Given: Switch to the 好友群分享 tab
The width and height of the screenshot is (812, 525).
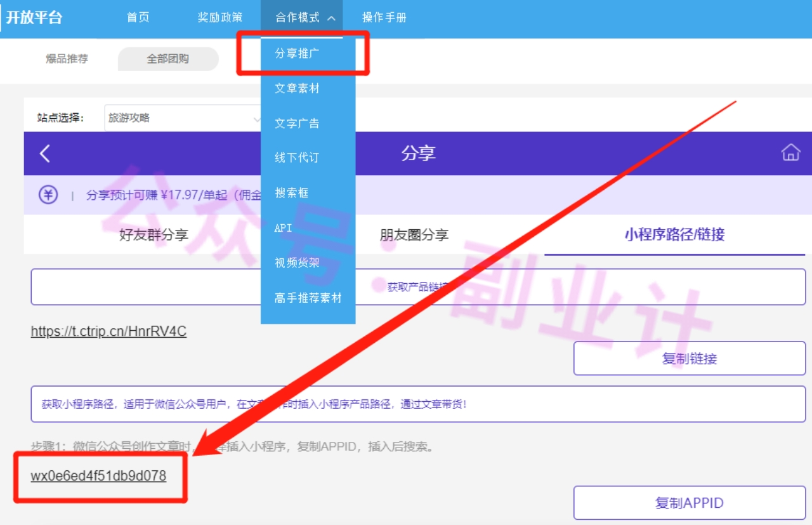Looking at the screenshot, I should [x=154, y=235].
